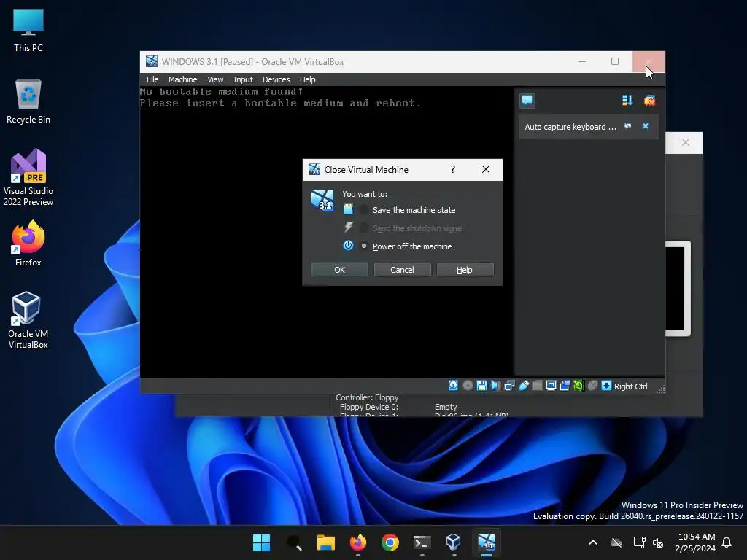
Task: Click the Auto capture keyboard notification text
Action: click(x=570, y=127)
